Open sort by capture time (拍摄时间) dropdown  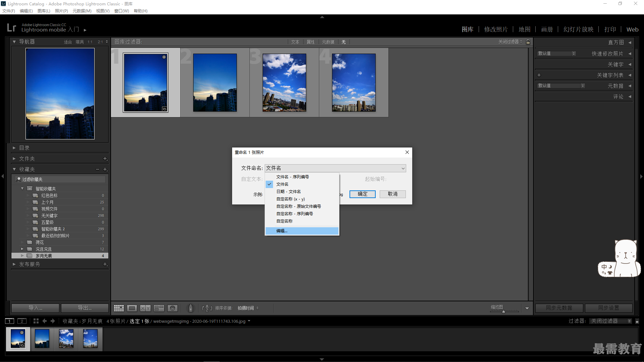click(x=248, y=308)
